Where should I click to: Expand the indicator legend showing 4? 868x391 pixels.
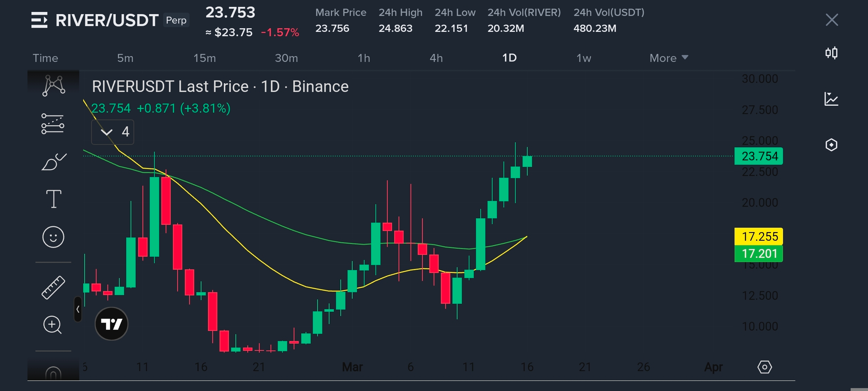click(112, 132)
